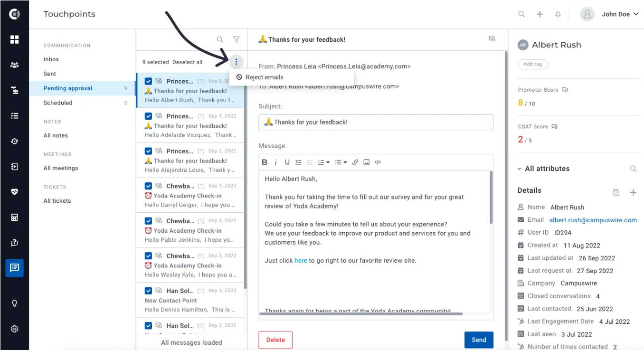Open Scheduled messages
The width and height of the screenshot is (644, 350).
click(x=58, y=103)
